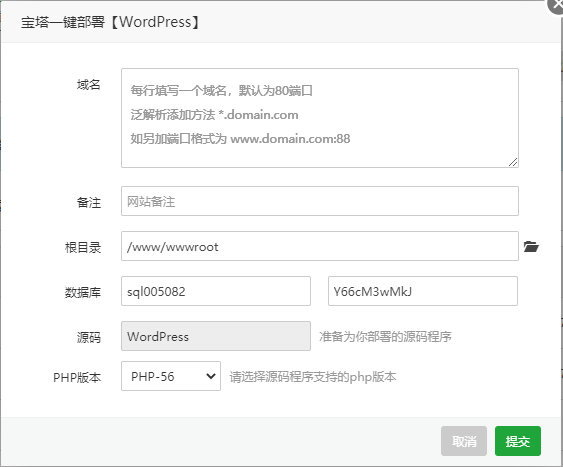
Task: Open folder browser for root directory
Action: (531, 247)
